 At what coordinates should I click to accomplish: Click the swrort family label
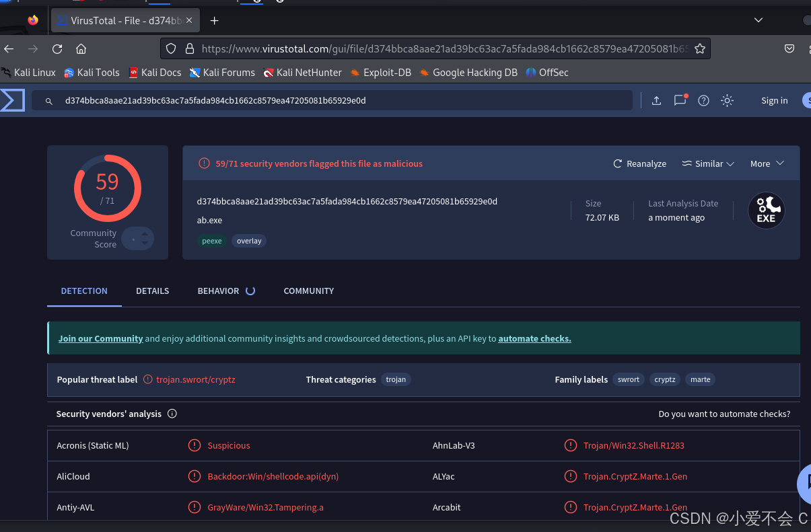pos(629,379)
